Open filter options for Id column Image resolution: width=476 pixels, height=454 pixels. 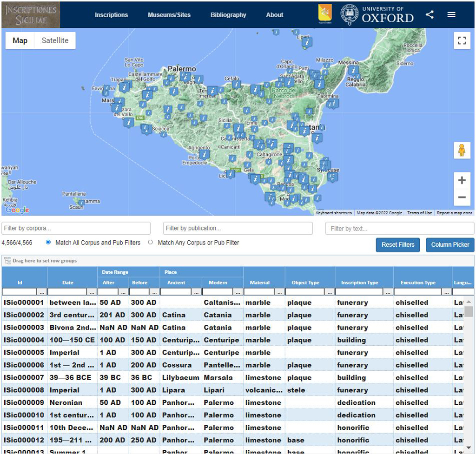42,292
